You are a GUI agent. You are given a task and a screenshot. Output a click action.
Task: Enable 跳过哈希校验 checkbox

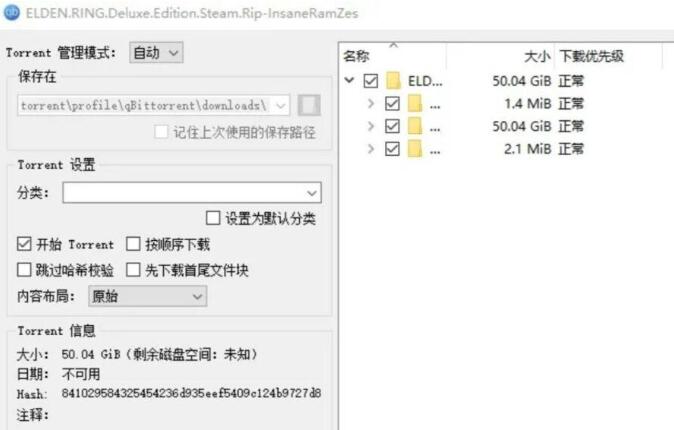24,270
